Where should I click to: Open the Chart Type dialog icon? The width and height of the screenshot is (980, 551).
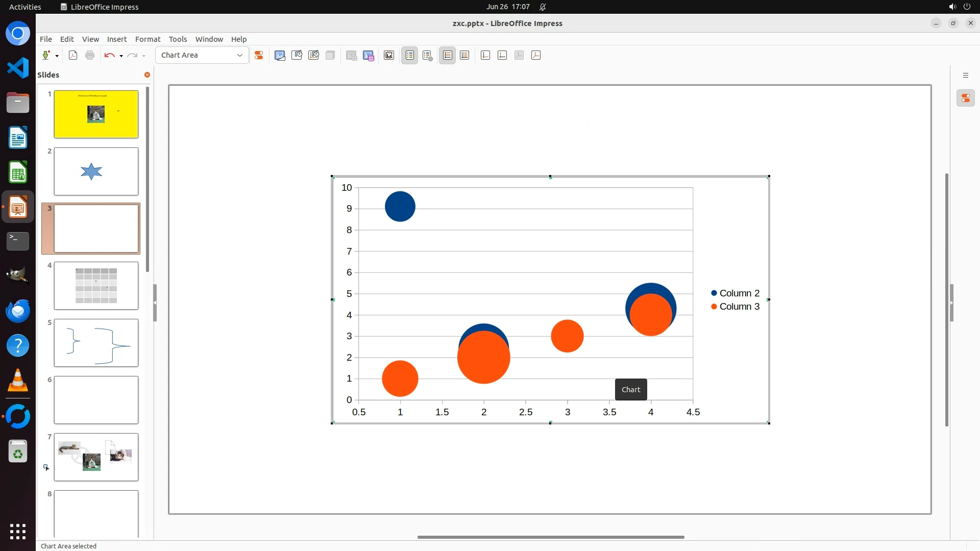click(x=280, y=55)
